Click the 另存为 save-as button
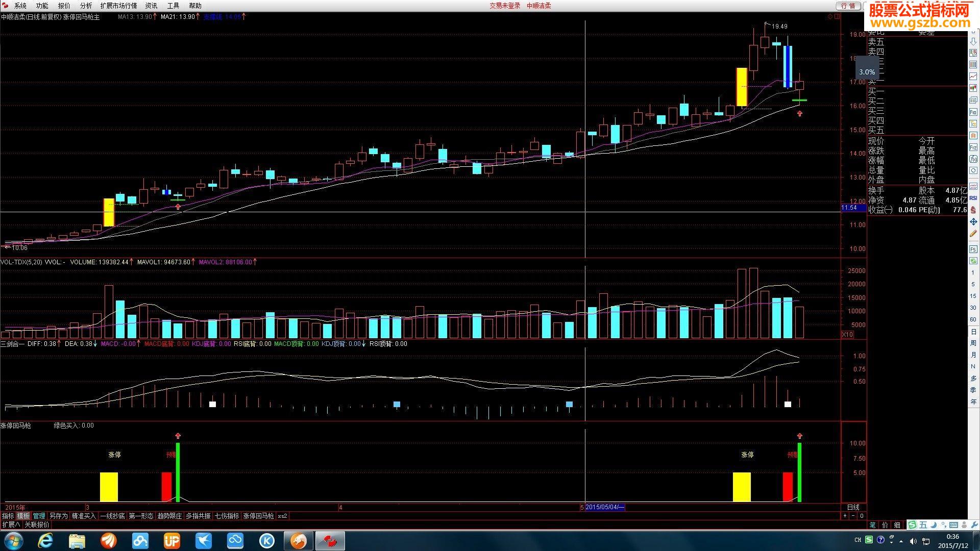This screenshot has width=980, height=551. coord(58,516)
